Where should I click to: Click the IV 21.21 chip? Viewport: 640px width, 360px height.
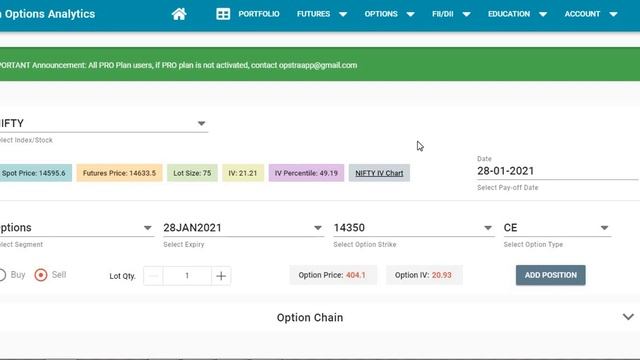click(x=243, y=173)
